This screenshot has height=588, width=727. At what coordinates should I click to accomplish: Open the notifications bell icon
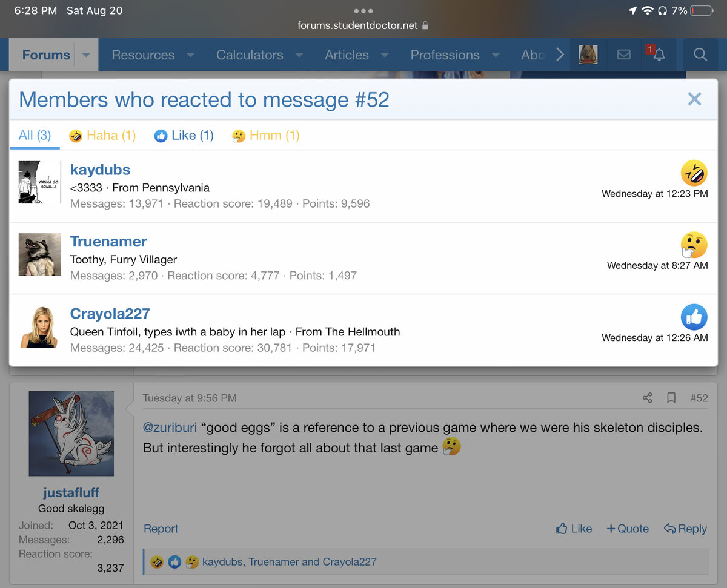click(x=659, y=55)
